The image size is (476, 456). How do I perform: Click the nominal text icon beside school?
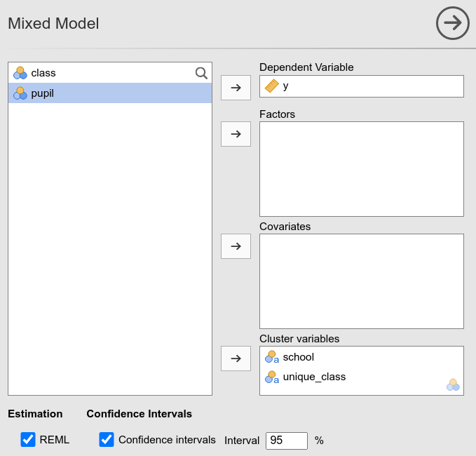pos(272,357)
